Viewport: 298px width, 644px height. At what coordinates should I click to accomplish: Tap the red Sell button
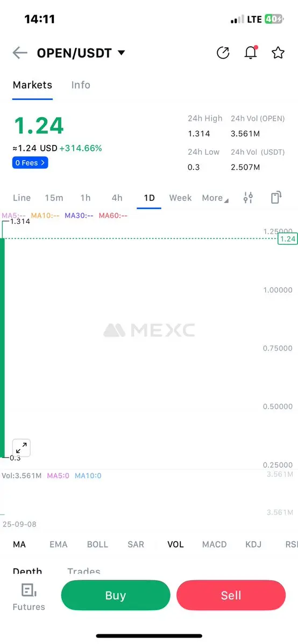coord(231,596)
